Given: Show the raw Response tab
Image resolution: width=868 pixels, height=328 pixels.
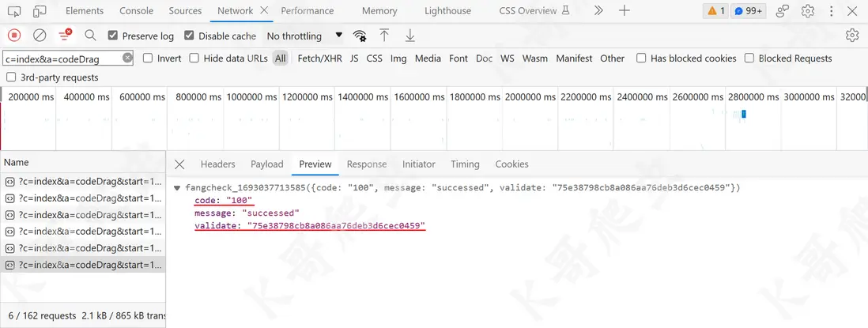Looking at the screenshot, I should (x=367, y=164).
